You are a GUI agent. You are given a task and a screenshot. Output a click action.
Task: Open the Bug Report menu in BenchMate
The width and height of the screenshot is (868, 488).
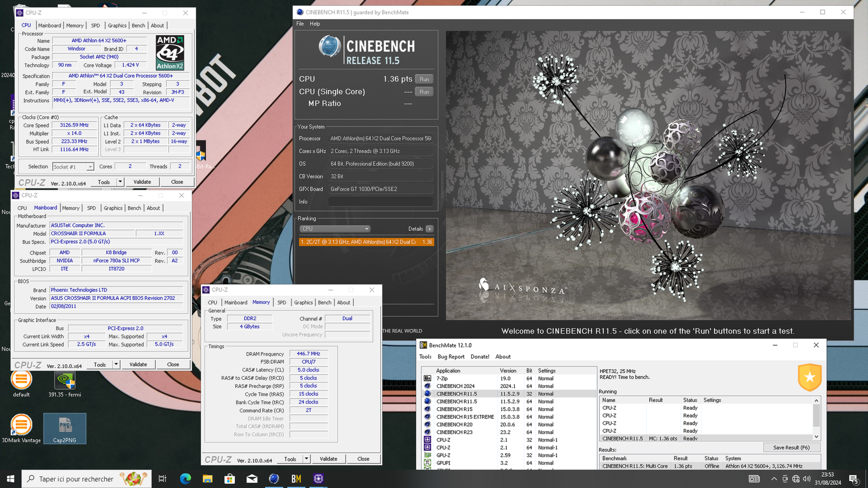pos(451,357)
